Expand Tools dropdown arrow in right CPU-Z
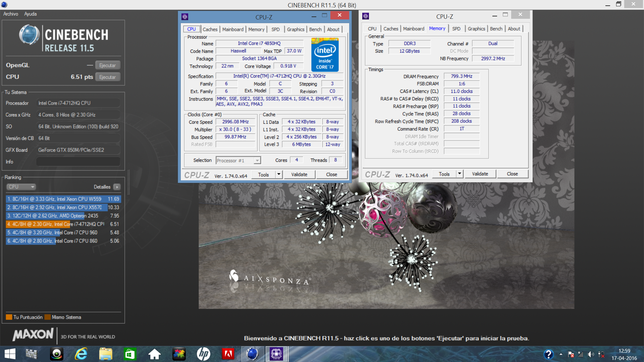The width and height of the screenshot is (644, 362). pos(460,174)
